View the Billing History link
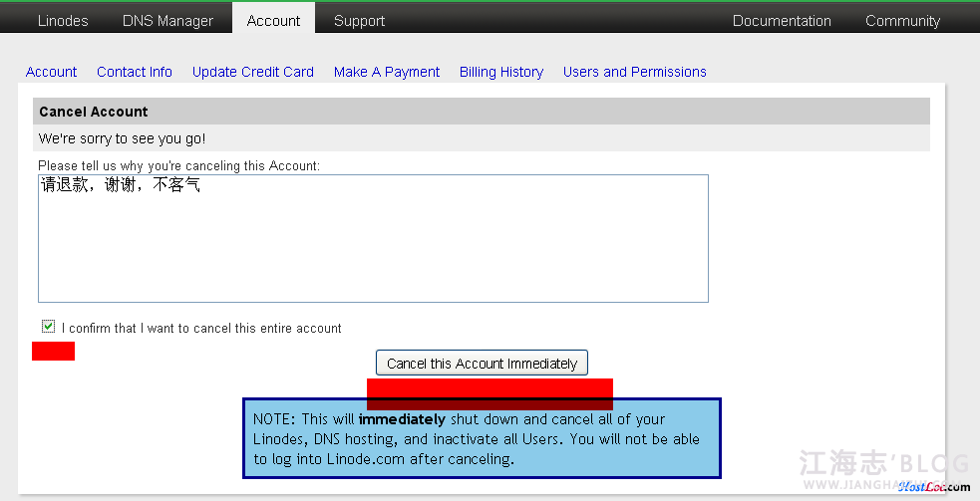 (x=501, y=72)
